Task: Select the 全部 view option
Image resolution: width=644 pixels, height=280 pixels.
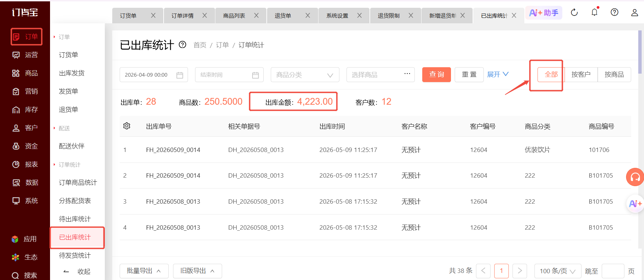Action: pos(551,74)
